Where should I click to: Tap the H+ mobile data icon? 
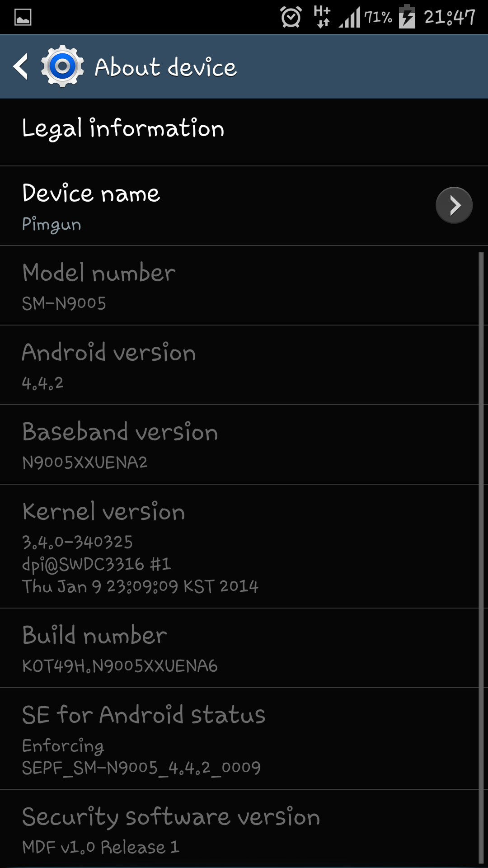point(322,17)
